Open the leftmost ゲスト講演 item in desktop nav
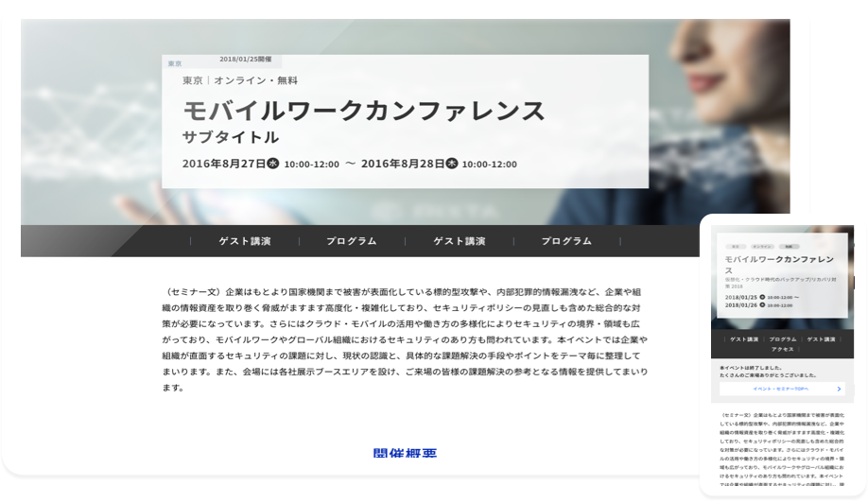The image size is (868, 503). (x=245, y=241)
